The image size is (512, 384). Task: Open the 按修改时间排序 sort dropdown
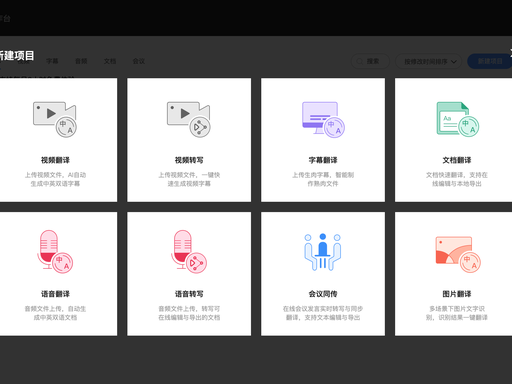[x=429, y=61]
